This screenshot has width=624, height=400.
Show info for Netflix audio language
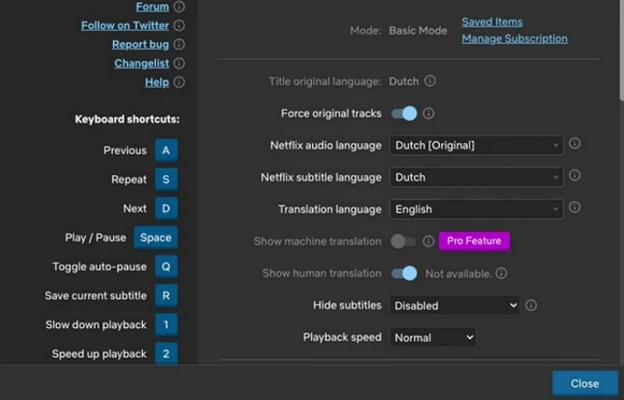tap(575, 143)
